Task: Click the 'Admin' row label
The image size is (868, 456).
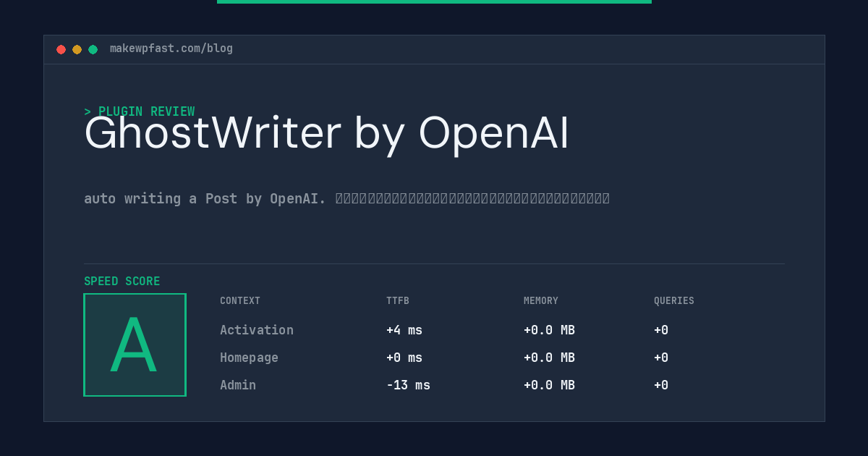Action: pos(238,385)
